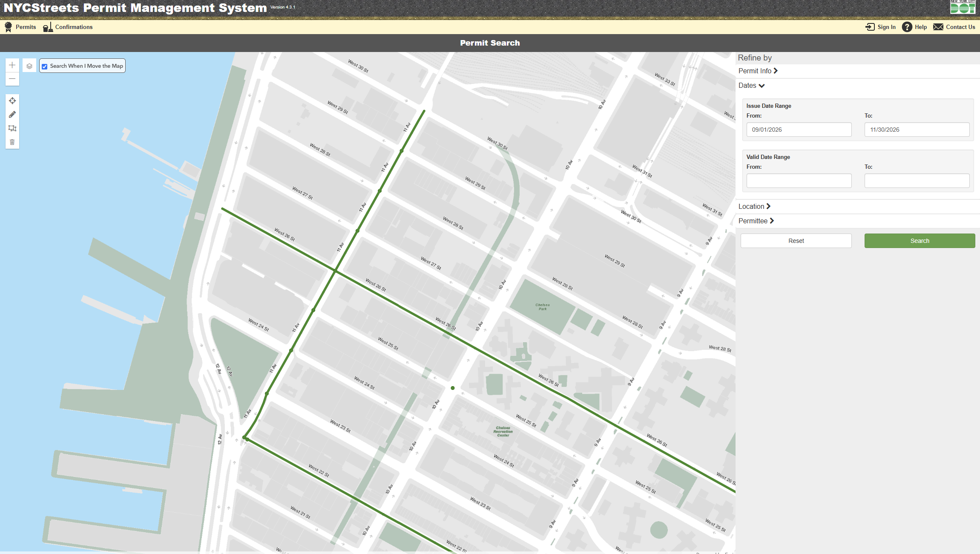The height and width of the screenshot is (554, 980).
Task: Click Issue Date Range From field
Action: coord(799,130)
